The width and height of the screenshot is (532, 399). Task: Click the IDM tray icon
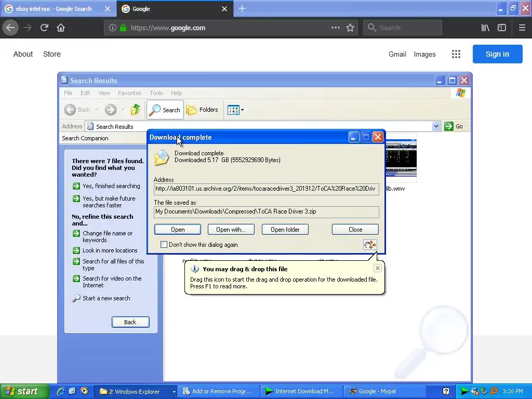click(465, 392)
